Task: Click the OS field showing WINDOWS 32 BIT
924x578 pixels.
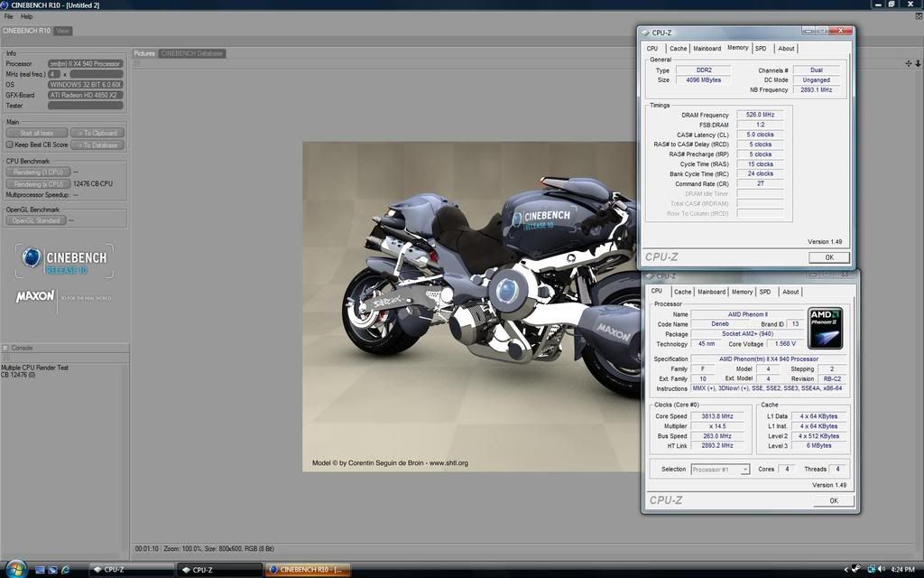Action: point(86,85)
